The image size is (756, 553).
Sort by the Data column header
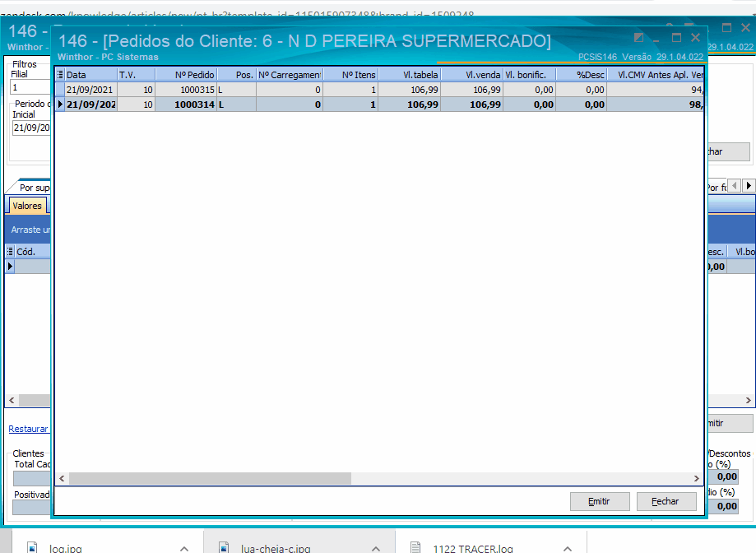(91, 75)
